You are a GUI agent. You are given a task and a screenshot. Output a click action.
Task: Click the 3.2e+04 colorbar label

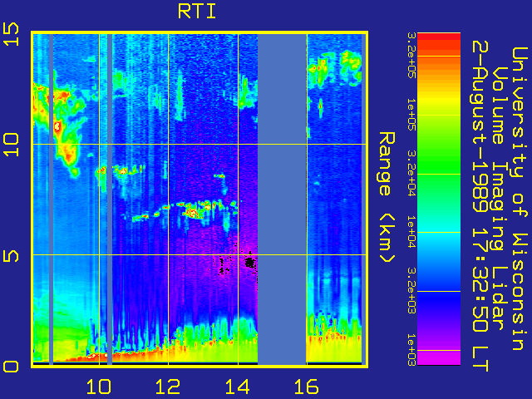click(411, 174)
